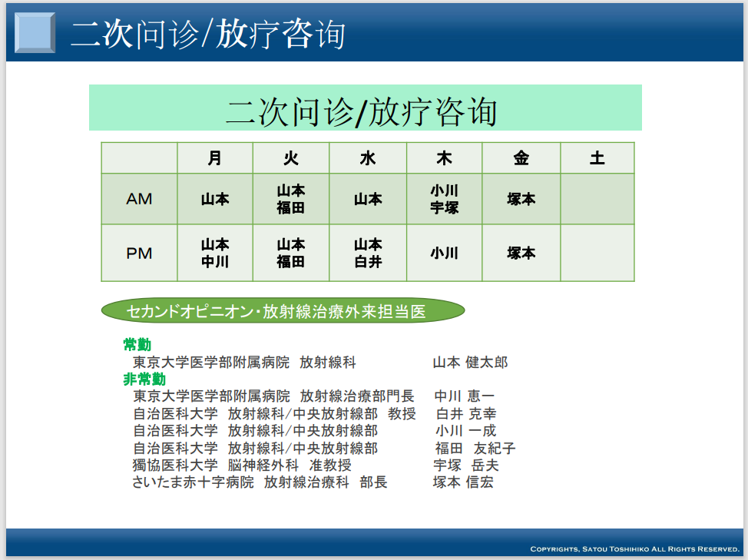
Task: Select the 小川 宇塚 cell in AM row
Action: pyautogui.click(x=444, y=199)
